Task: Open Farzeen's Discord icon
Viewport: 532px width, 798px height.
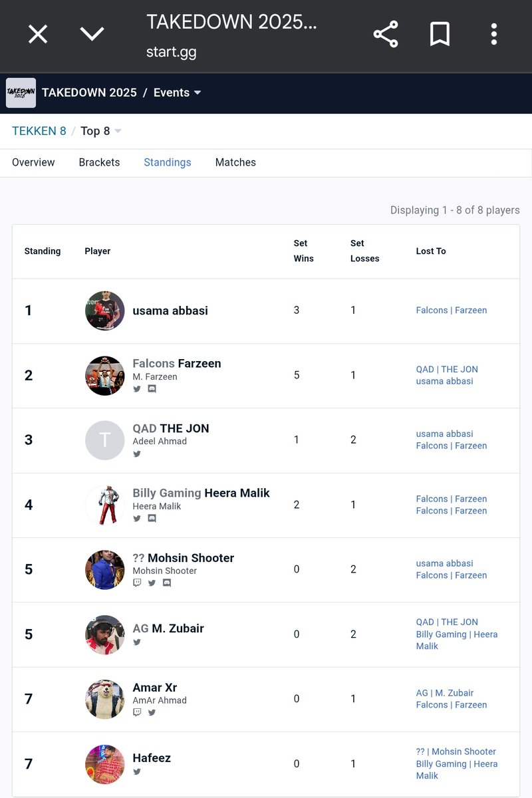Action: 152,389
